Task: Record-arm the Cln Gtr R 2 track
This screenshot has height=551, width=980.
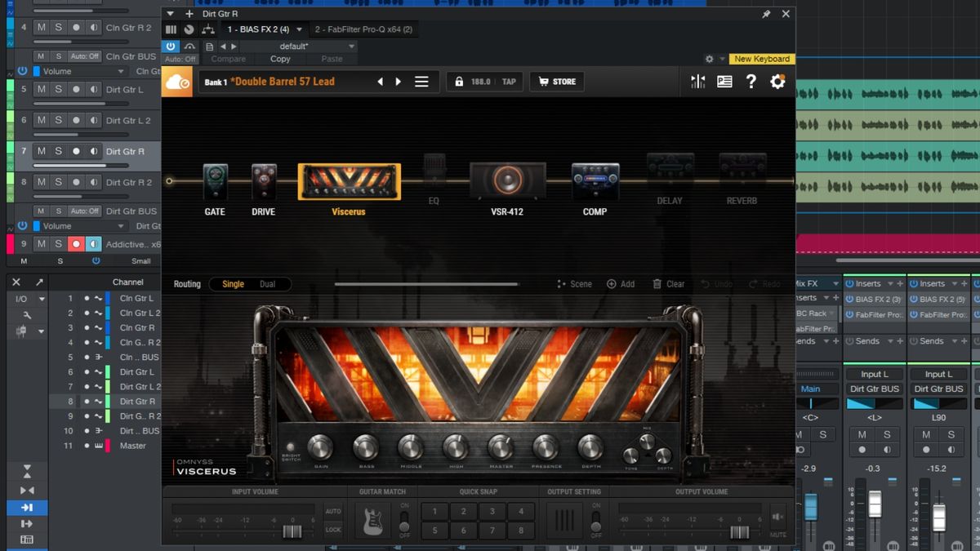Action: click(x=76, y=28)
